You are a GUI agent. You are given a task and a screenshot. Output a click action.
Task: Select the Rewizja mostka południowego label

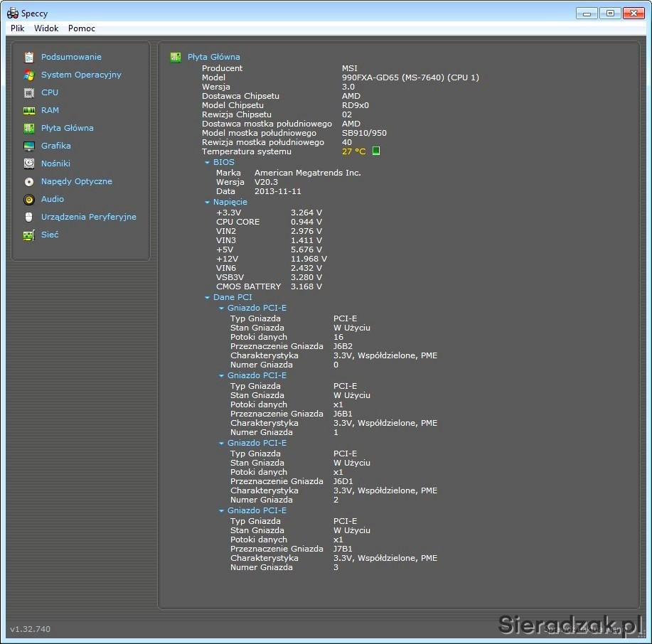[263, 142]
